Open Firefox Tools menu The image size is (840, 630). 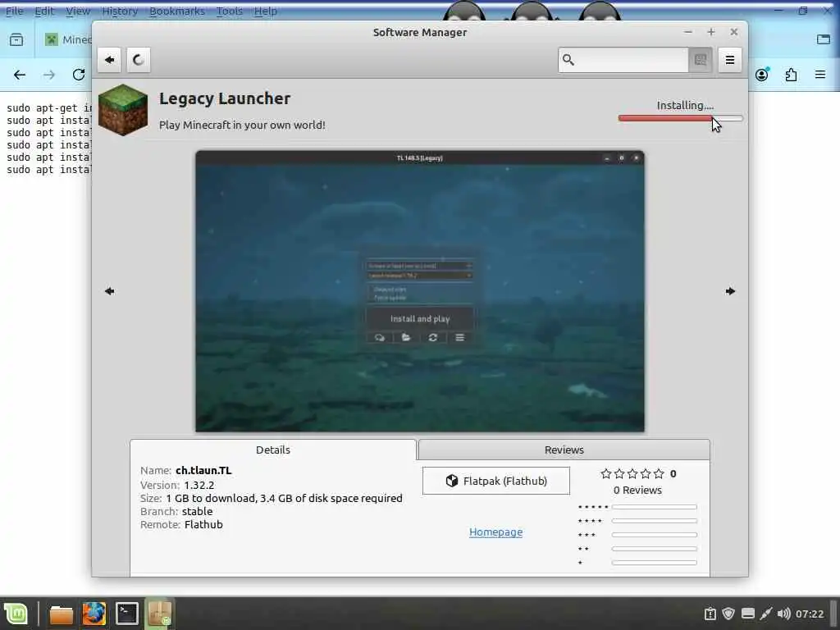click(x=230, y=11)
